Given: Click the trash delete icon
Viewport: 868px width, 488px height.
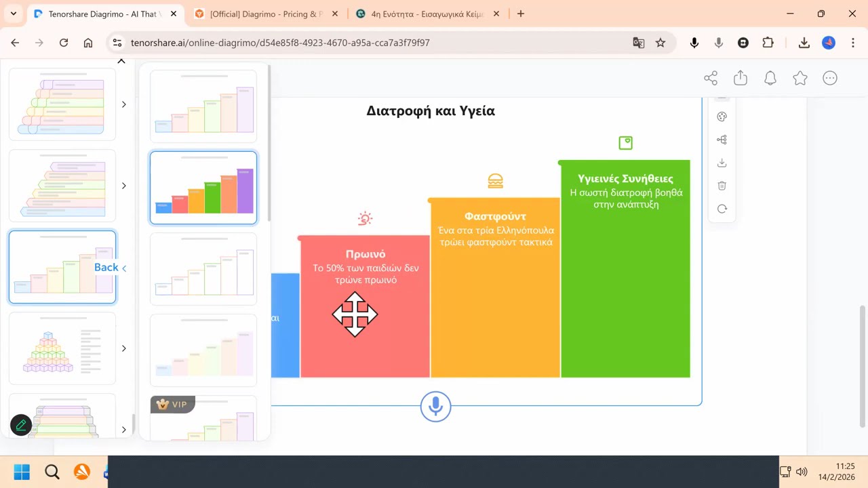Looking at the screenshot, I should (x=722, y=186).
